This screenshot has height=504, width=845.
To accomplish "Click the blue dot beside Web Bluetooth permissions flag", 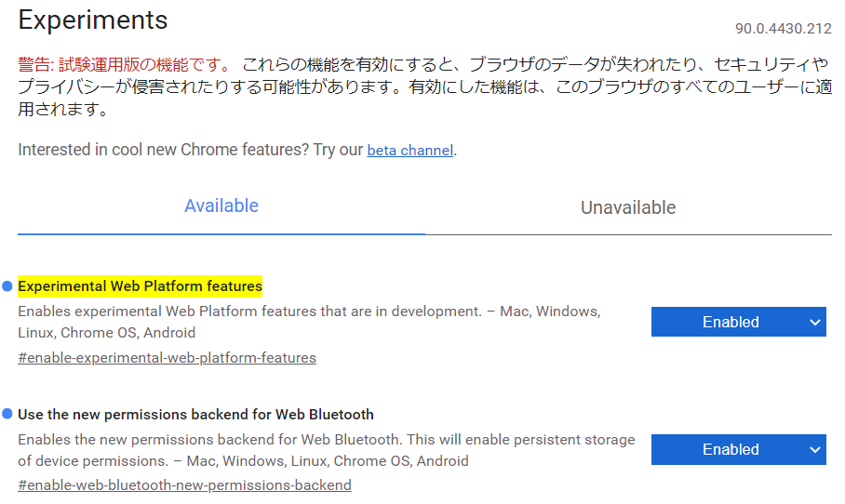I will tap(7, 414).
